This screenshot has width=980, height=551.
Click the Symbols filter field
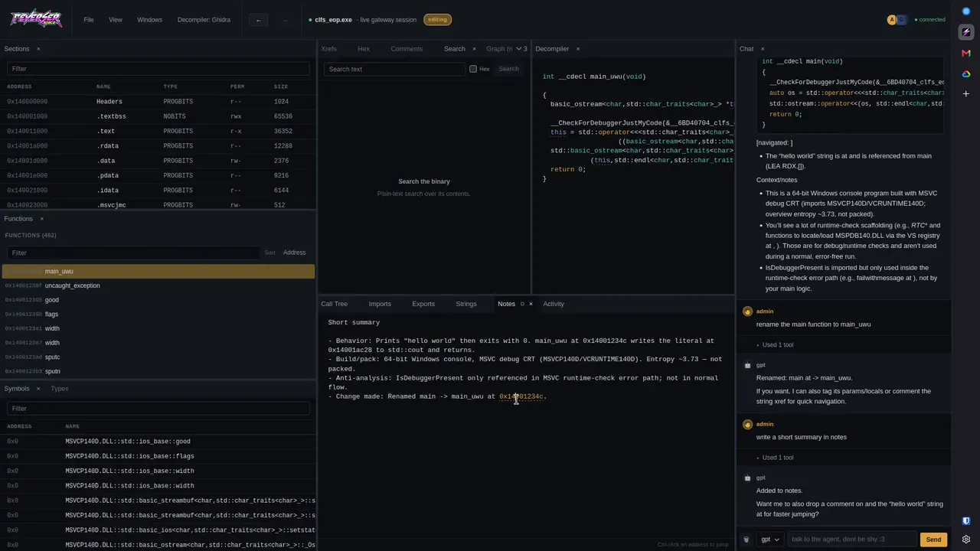pyautogui.click(x=158, y=409)
